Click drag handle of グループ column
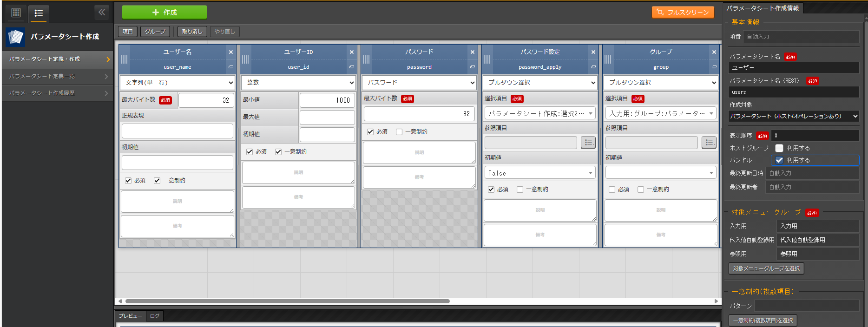The image size is (868, 327). pyautogui.click(x=608, y=59)
